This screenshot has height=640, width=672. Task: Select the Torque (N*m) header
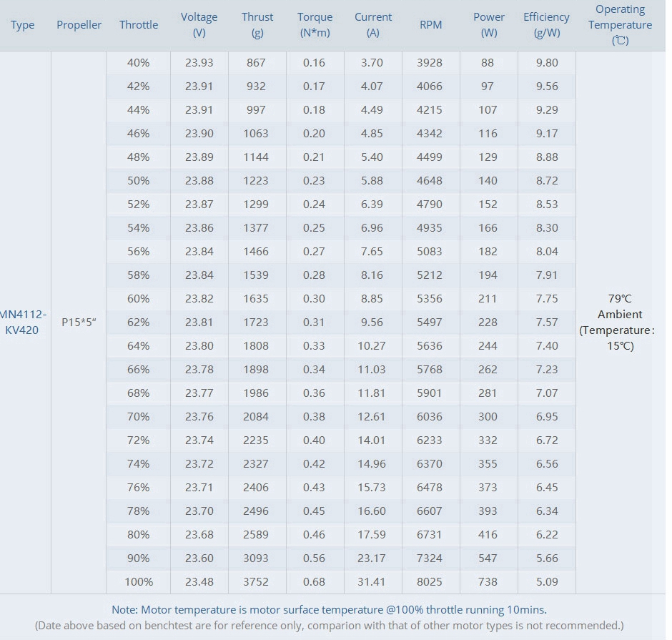(x=315, y=25)
